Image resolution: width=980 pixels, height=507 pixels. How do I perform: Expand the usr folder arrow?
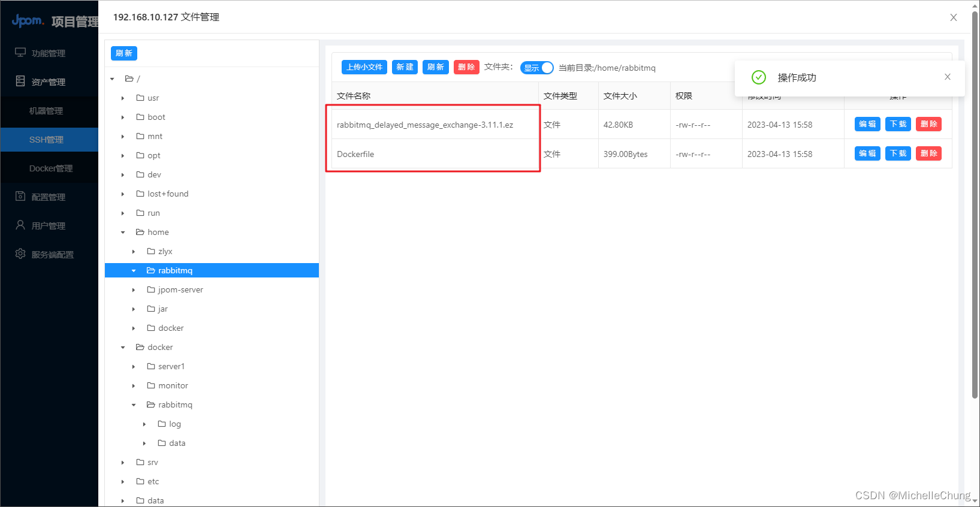(123, 98)
